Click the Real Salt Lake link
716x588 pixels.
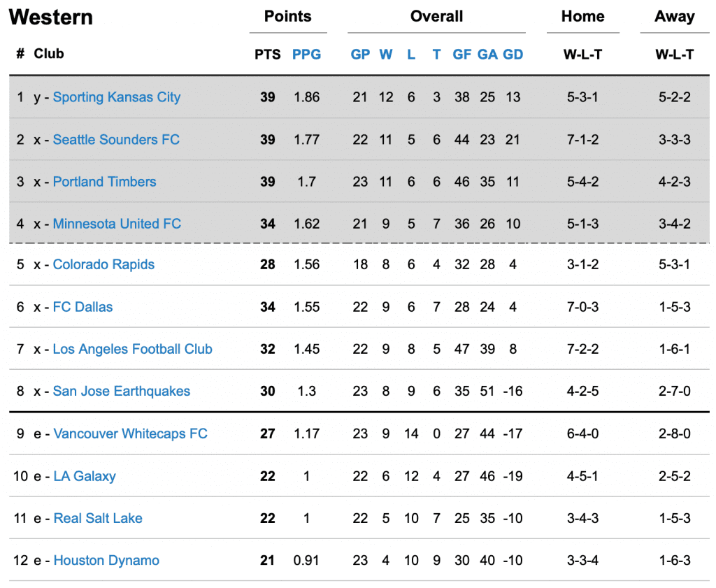[x=98, y=518]
